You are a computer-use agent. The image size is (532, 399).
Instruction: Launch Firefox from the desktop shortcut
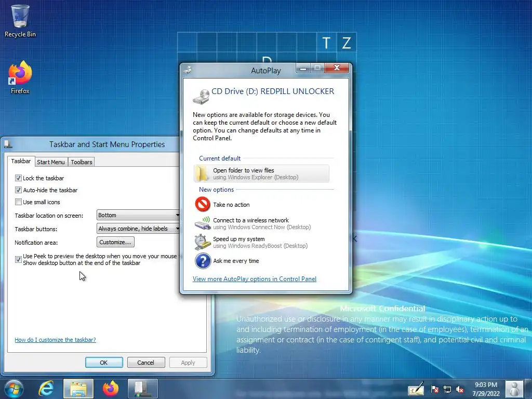20,78
